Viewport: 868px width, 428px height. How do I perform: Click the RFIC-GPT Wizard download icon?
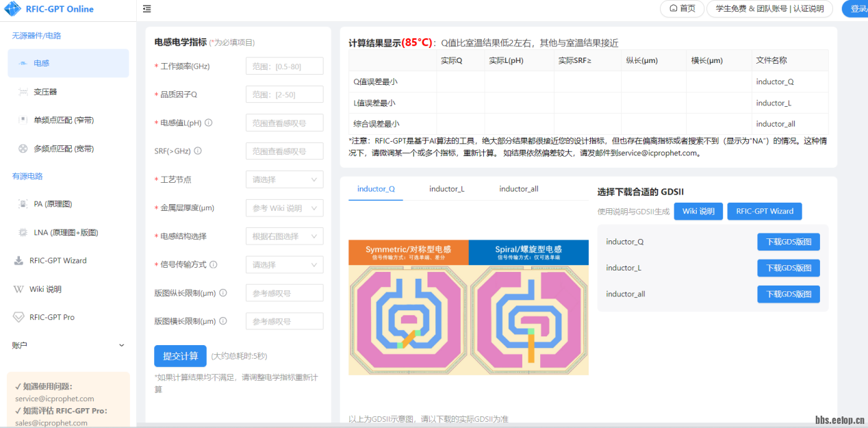(x=18, y=261)
